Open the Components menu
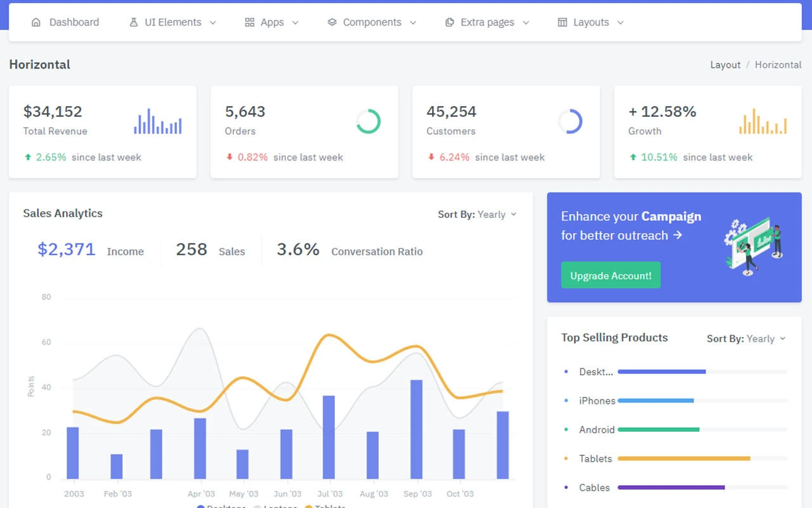 (x=372, y=22)
